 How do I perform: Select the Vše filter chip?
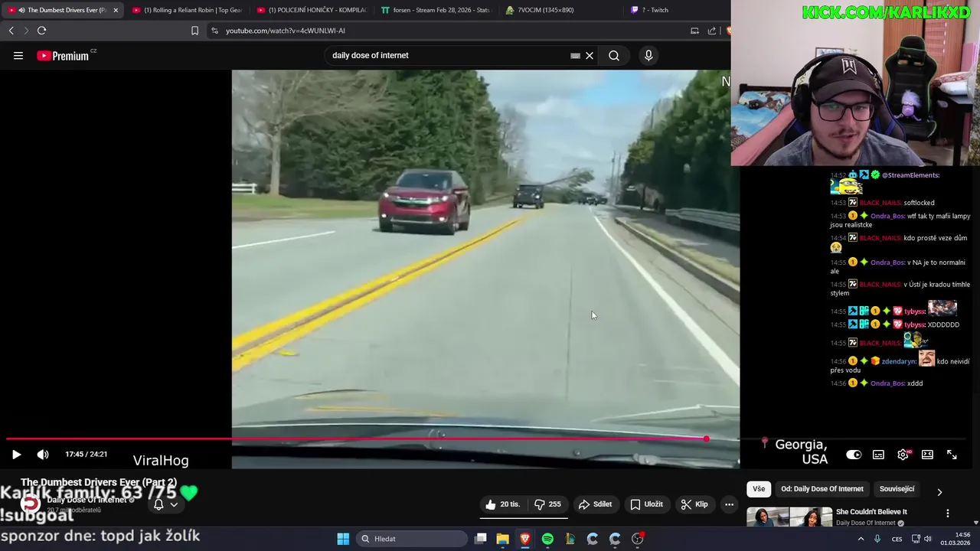point(759,489)
